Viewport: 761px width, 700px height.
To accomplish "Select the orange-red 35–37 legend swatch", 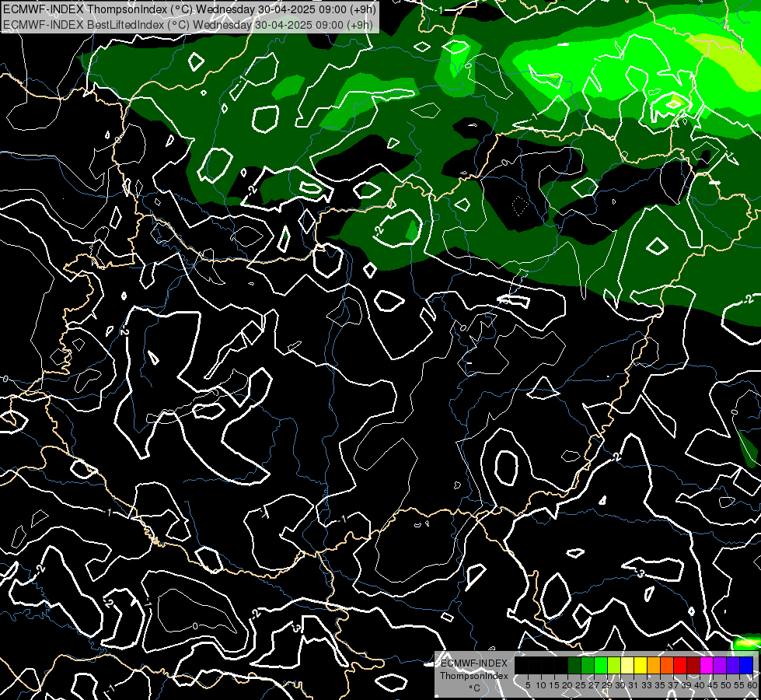I will (x=667, y=665).
